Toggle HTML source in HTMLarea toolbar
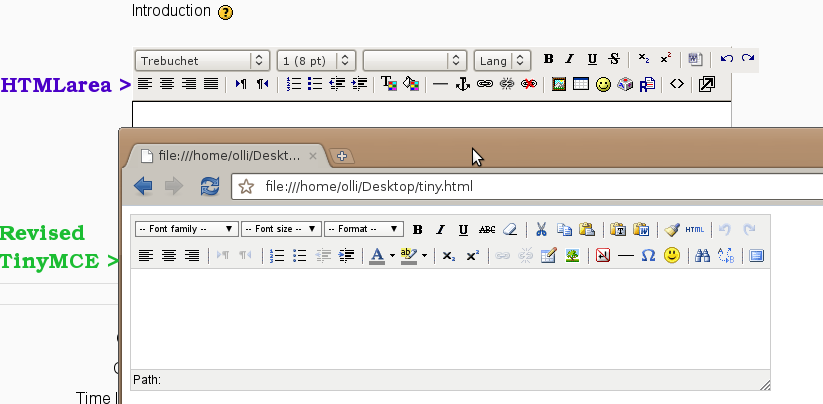This screenshot has width=823, height=404. click(677, 84)
